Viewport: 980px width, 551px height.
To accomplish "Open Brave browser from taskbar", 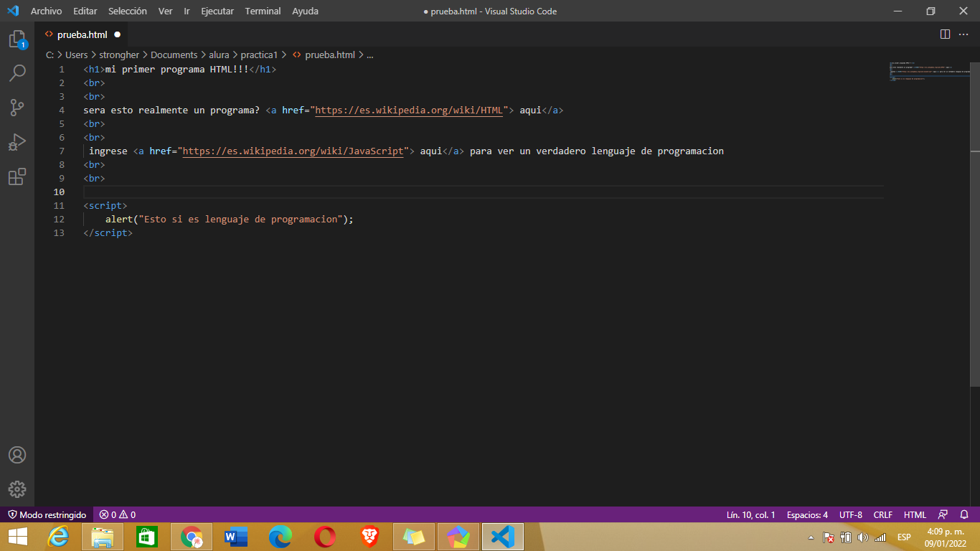I will (369, 537).
